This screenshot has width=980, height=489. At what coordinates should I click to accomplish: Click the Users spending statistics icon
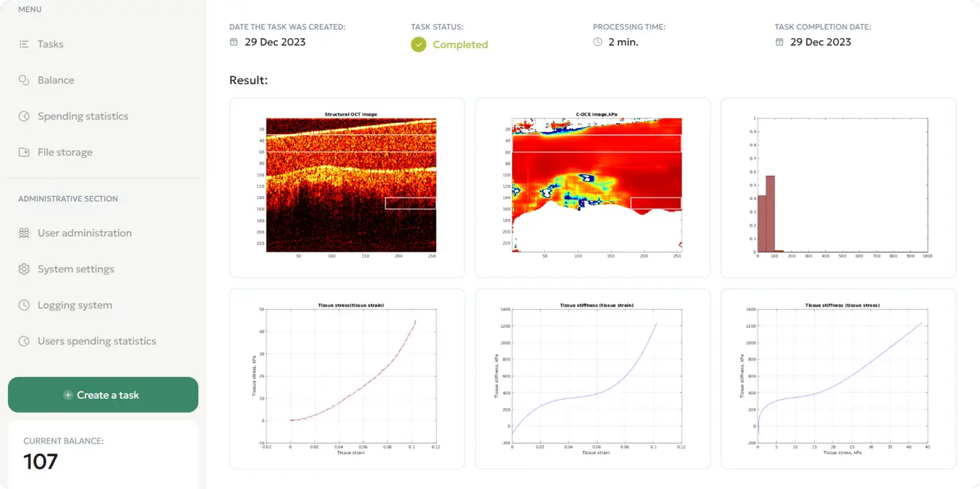click(24, 341)
